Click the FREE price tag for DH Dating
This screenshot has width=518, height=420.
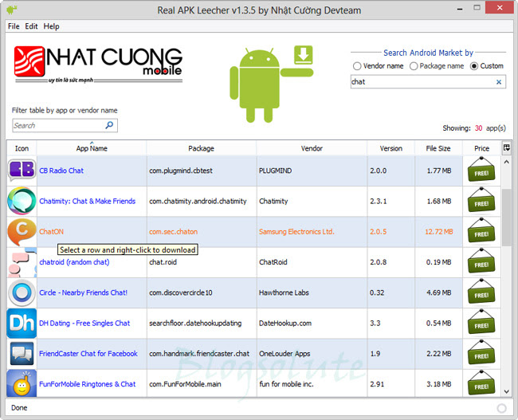point(481,322)
